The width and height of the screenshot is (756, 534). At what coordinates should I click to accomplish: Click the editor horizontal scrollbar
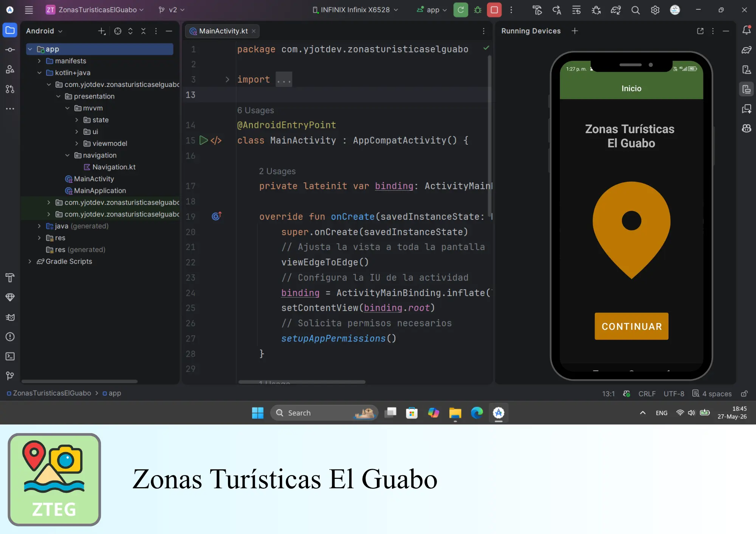tap(302, 382)
